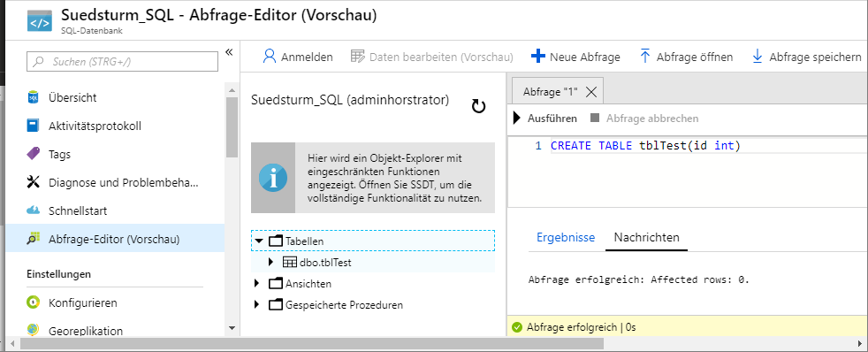Click the Übersicht SQL icon
868x352 pixels.
click(x=34, y=97)
